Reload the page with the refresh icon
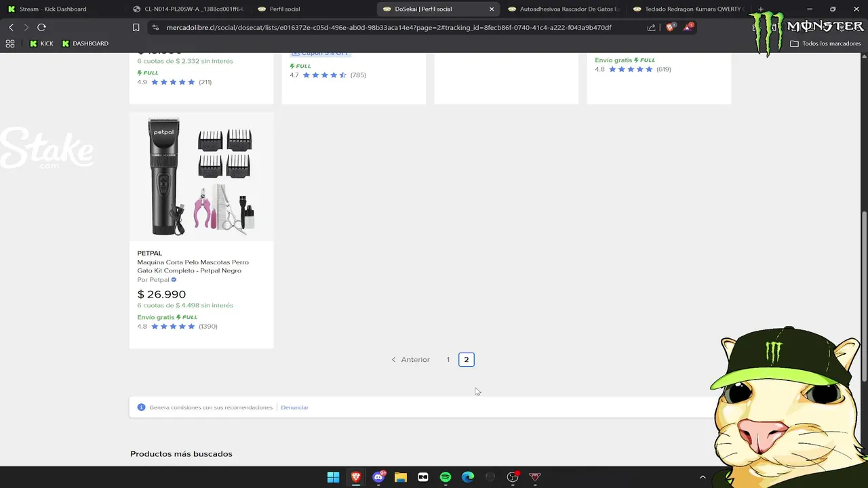This screenshot has height=488, width=868. (x=41, y=27)
